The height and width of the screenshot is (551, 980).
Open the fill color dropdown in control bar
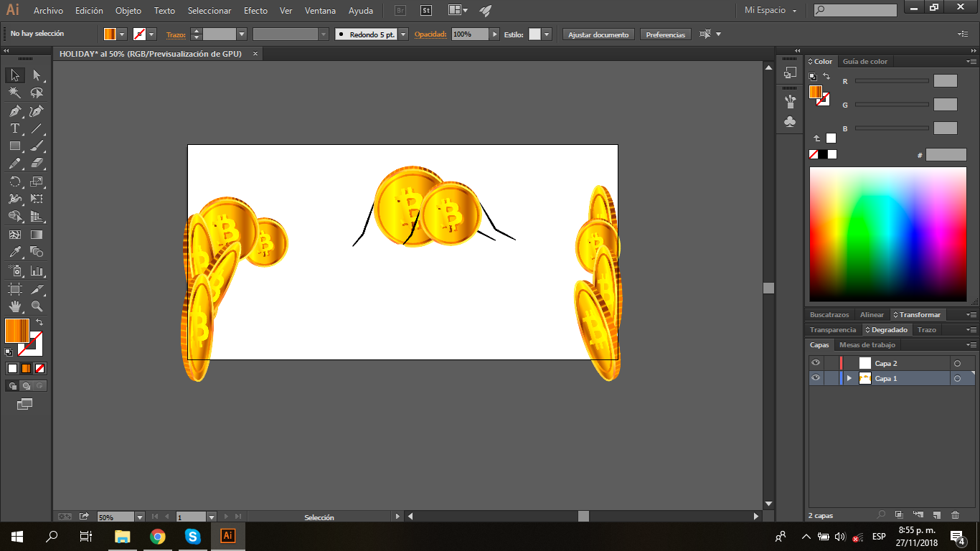point(123,34)
